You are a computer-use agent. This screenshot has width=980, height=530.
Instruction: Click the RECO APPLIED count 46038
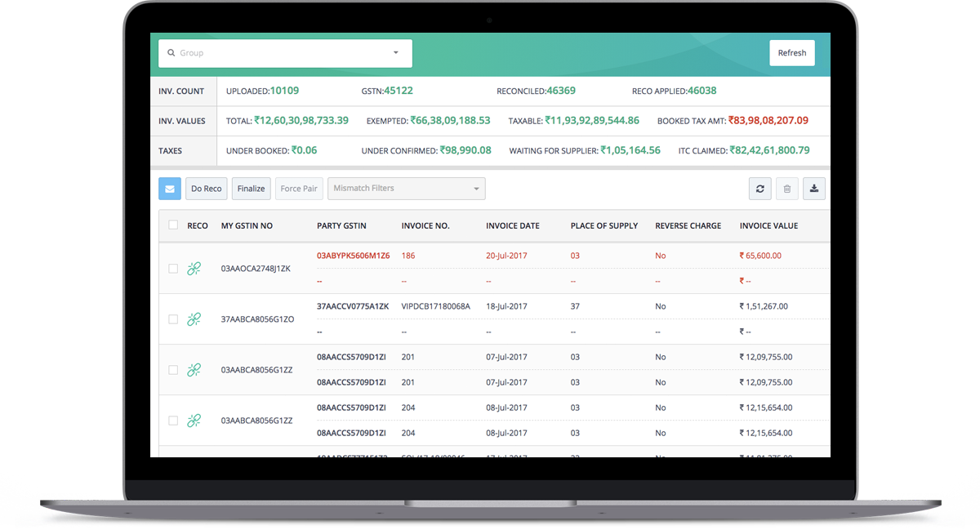click(702, 91)
